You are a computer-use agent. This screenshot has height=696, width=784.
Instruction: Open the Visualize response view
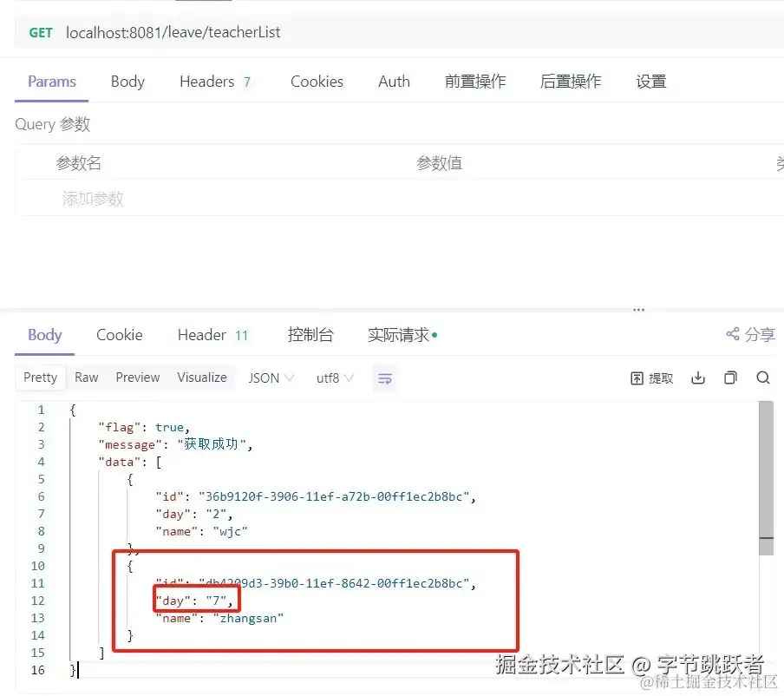pyautogui.click(x=201, y=378)
